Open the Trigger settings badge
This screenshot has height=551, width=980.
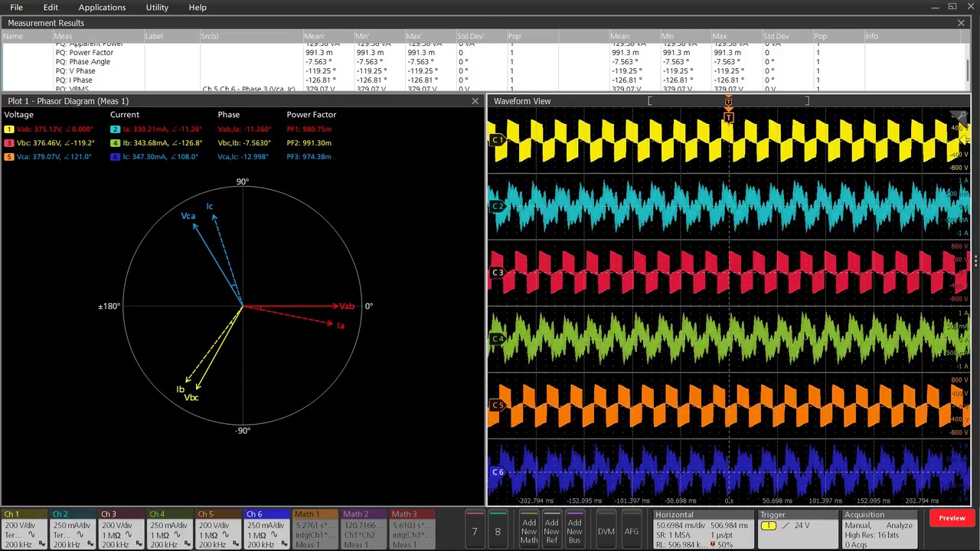(799, 528)
